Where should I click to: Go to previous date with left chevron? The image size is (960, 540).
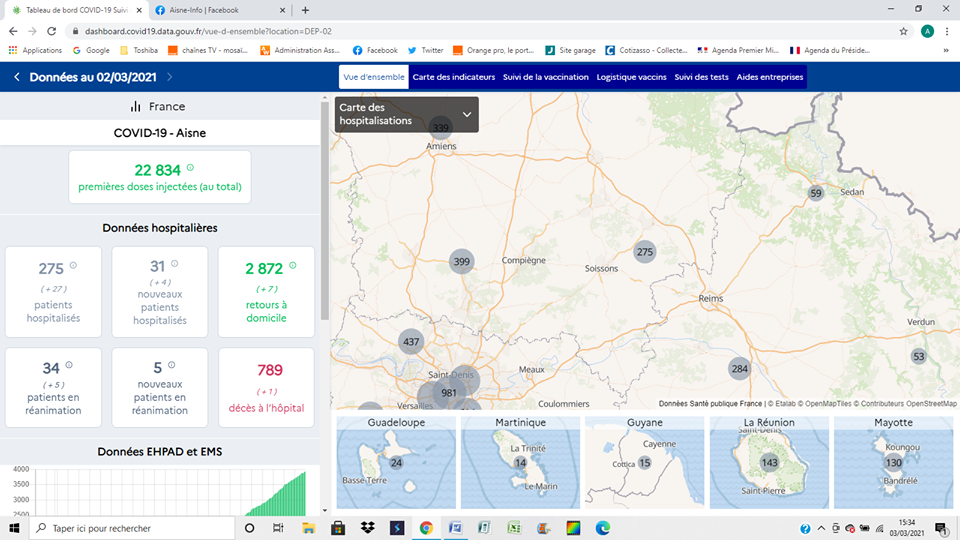[17, 77]
